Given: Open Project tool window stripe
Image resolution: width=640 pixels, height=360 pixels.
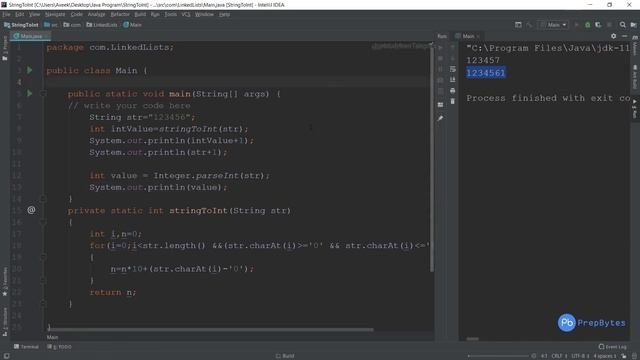Looking at the screenshot, I should (x=5, y=48).
